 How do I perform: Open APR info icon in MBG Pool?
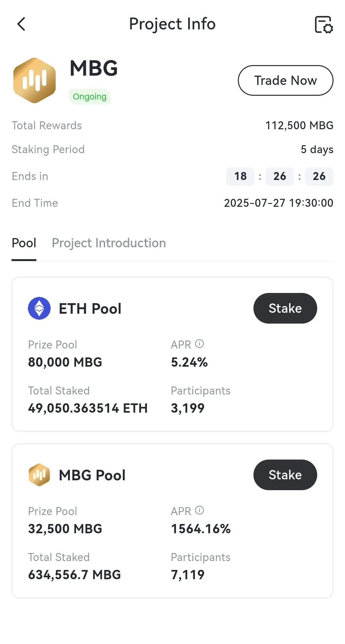(199, 510)
